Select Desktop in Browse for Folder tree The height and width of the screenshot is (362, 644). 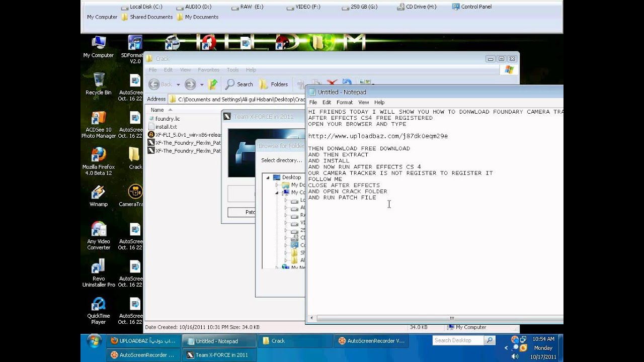pyautogui.click(x=287, y=177)
